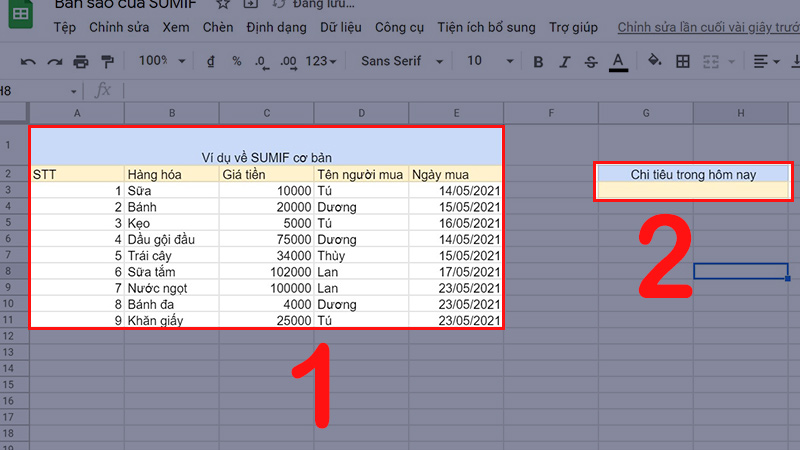Undo the last action
The image size is (800, 450).
coord(28,62)
